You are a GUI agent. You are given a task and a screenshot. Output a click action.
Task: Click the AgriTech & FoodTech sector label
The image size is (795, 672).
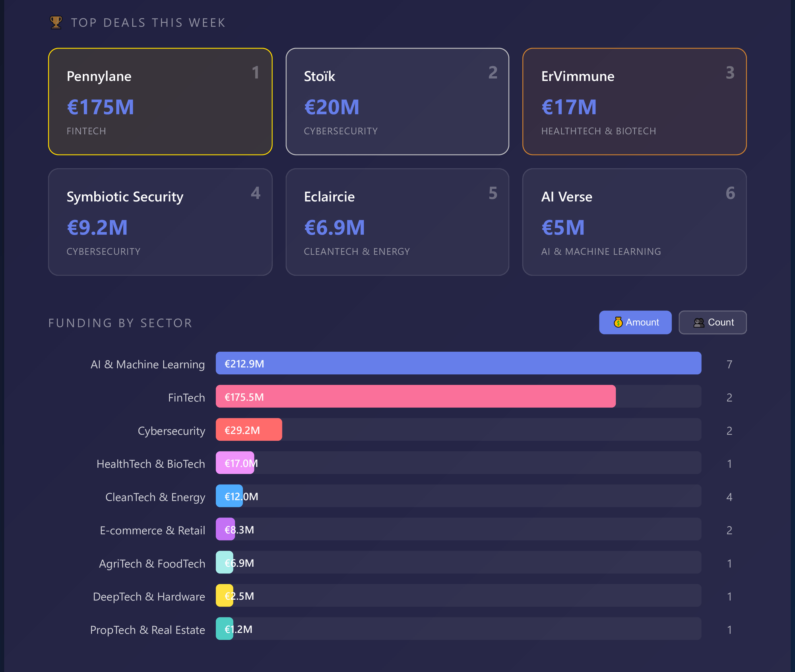[152, 564]
